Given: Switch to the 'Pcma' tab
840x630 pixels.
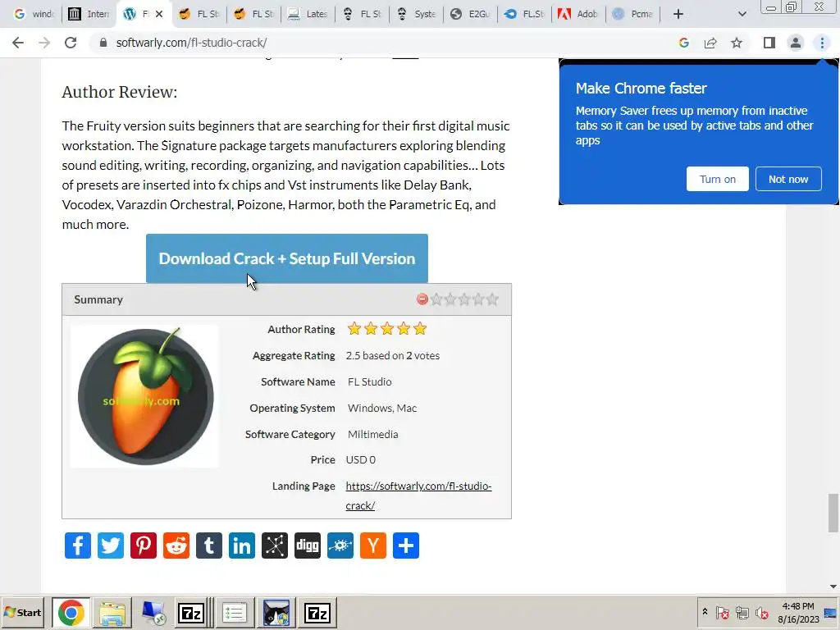Looking at the screenshot, I should [x=632, y=14].
